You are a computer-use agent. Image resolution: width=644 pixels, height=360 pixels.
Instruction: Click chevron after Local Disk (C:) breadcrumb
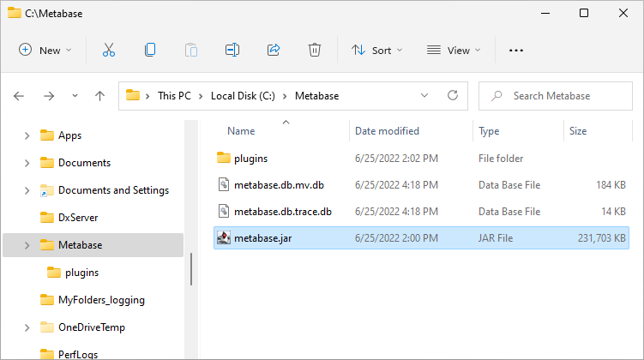coord(285,97)
